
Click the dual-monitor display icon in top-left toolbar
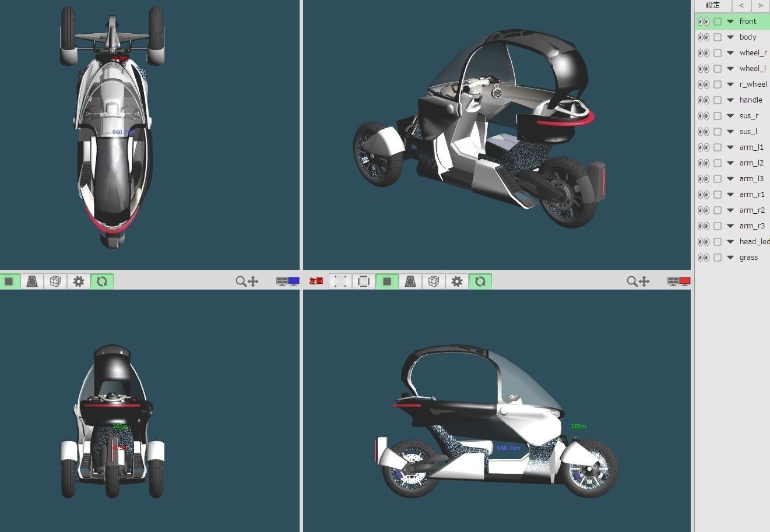pos(287,280)
